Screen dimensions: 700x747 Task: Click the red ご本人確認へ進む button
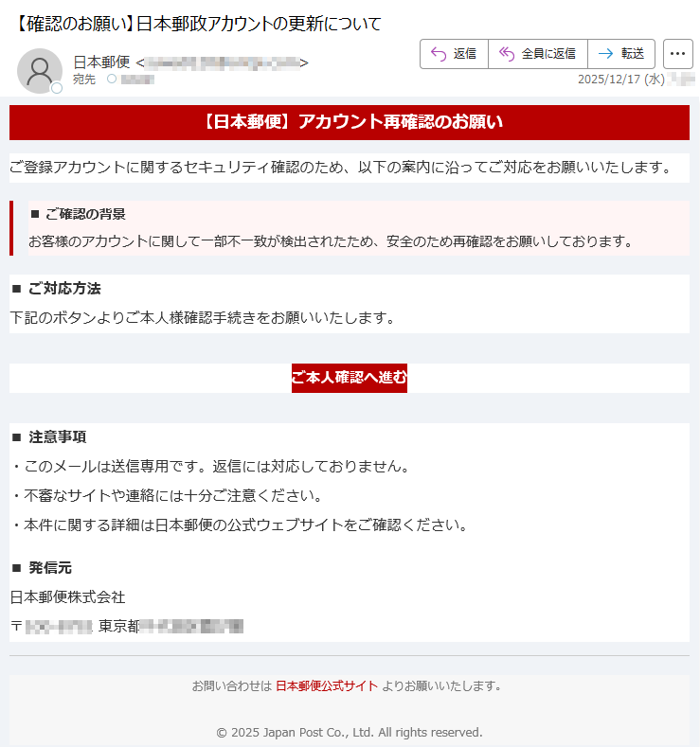350,379
